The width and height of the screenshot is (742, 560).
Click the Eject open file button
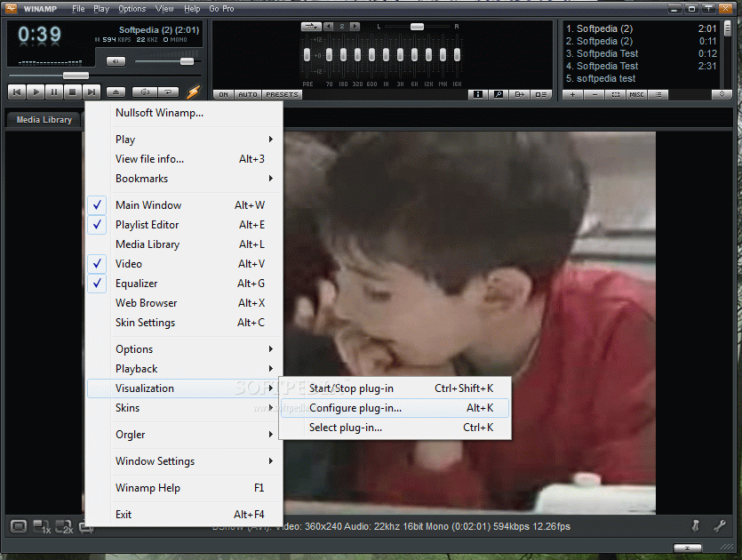point(116,92)
